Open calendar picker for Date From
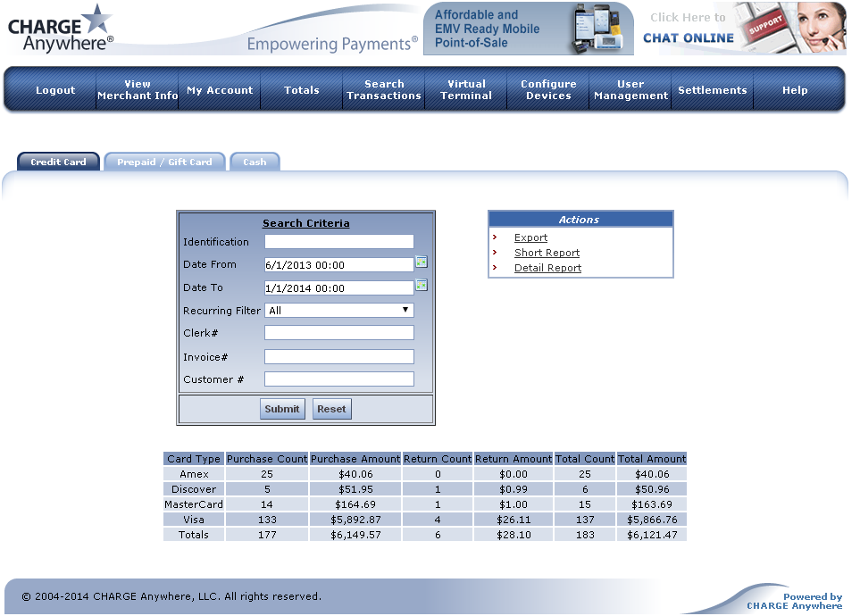The width and height of the screenshot is (860, 616). tap(422, 262)
